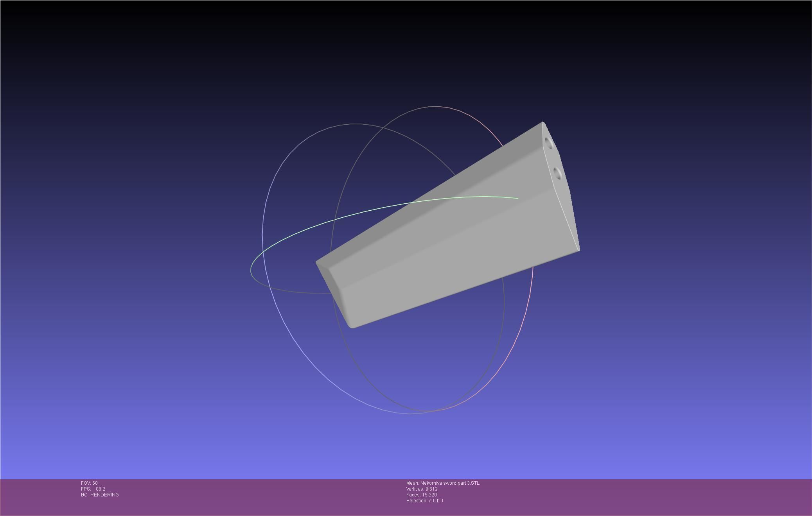Click the Vertices: 9,612 readout
Screen dimensions: 812x516
[x=422, y=489]
